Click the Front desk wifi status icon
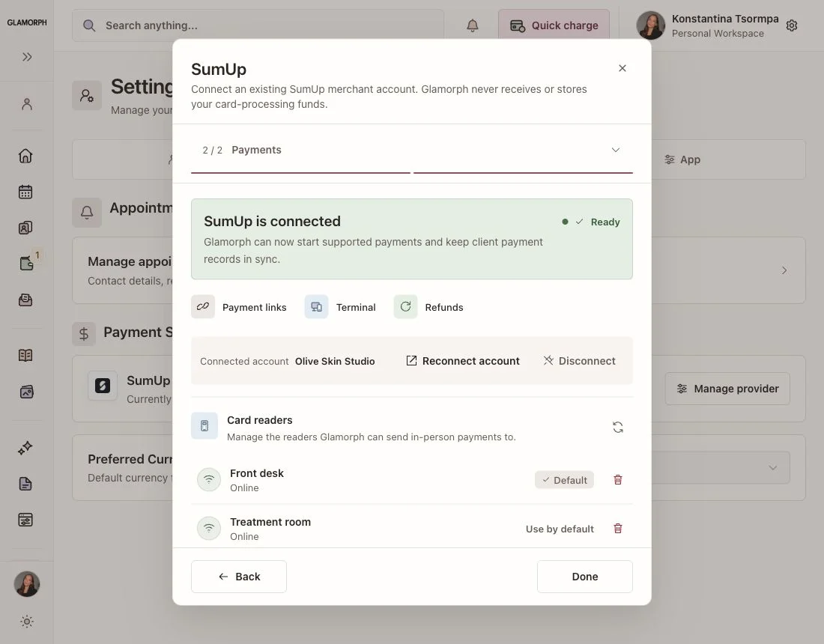Screen dimensions: 824x644 click(209, 479)
